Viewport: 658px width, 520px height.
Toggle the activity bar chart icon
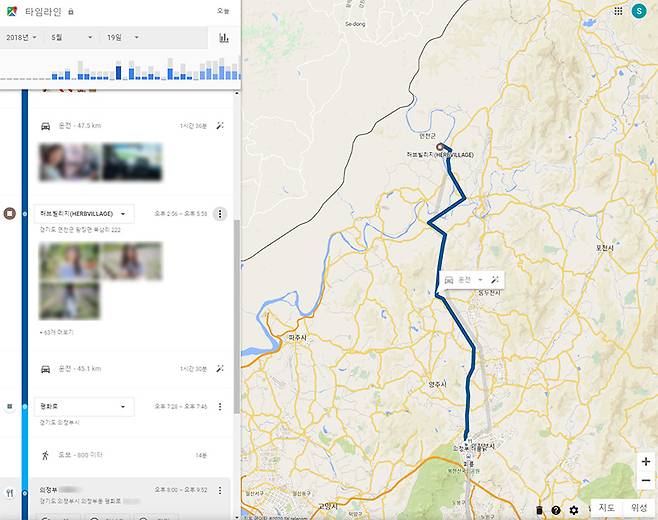pos(224,38)
